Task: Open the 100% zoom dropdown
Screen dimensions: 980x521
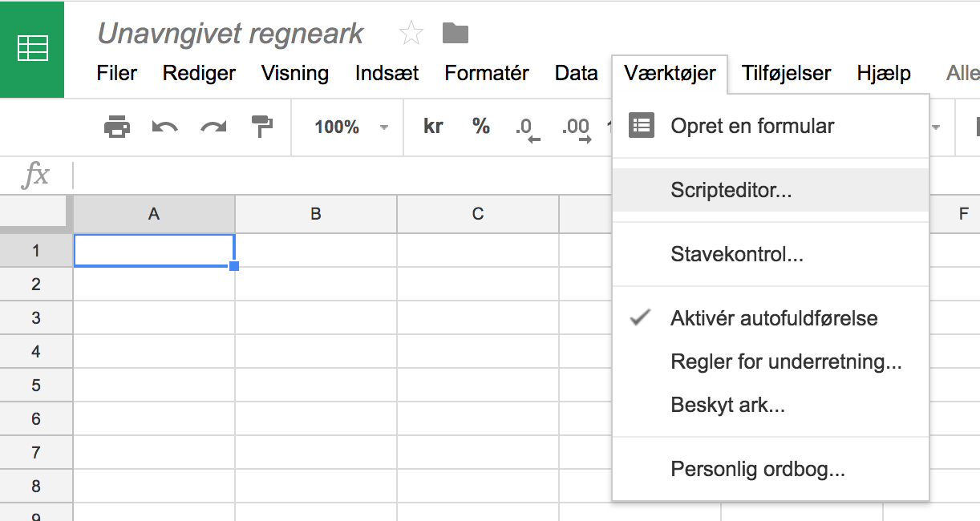Action: [351, 127]
